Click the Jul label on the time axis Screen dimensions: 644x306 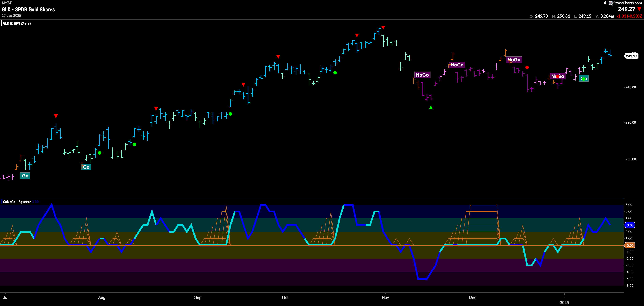[5, 297]
